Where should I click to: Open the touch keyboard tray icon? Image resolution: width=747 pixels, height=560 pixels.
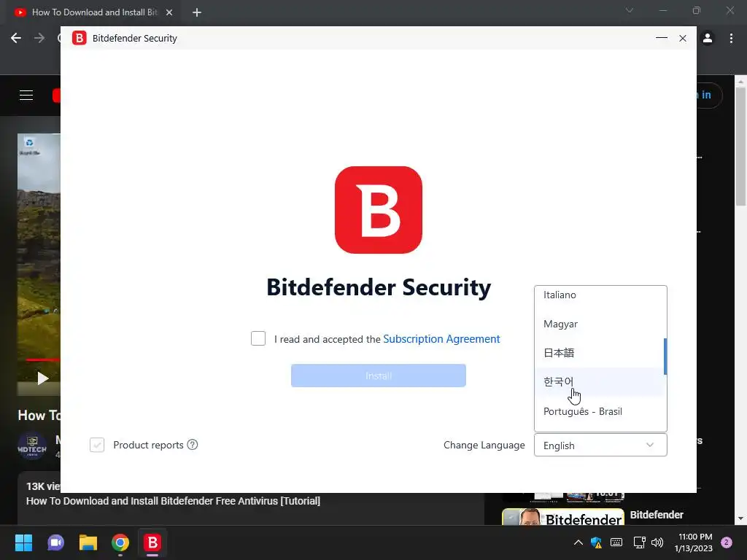point(616,542)
